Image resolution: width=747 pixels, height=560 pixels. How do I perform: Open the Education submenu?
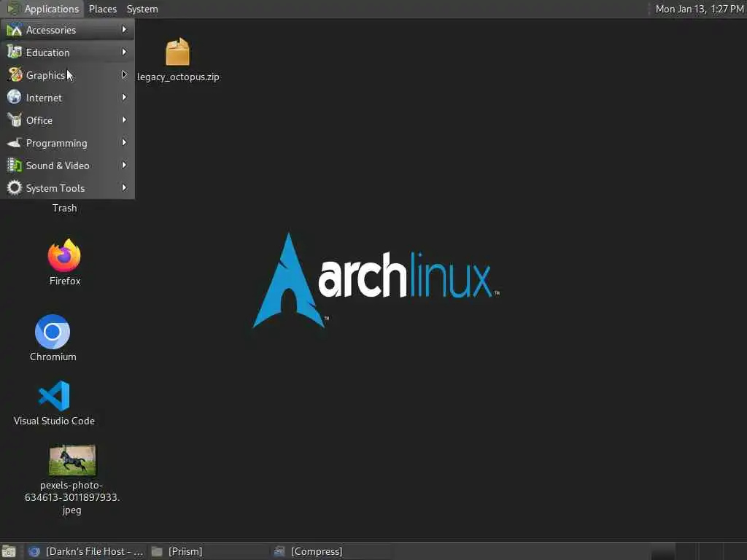[x=67, y=52]
